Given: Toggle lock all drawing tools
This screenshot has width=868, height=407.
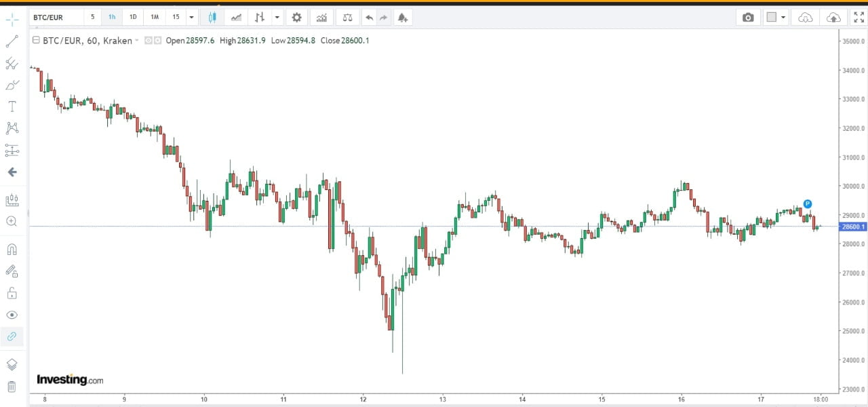Looking at the screenshot, I should coord(12,293).
